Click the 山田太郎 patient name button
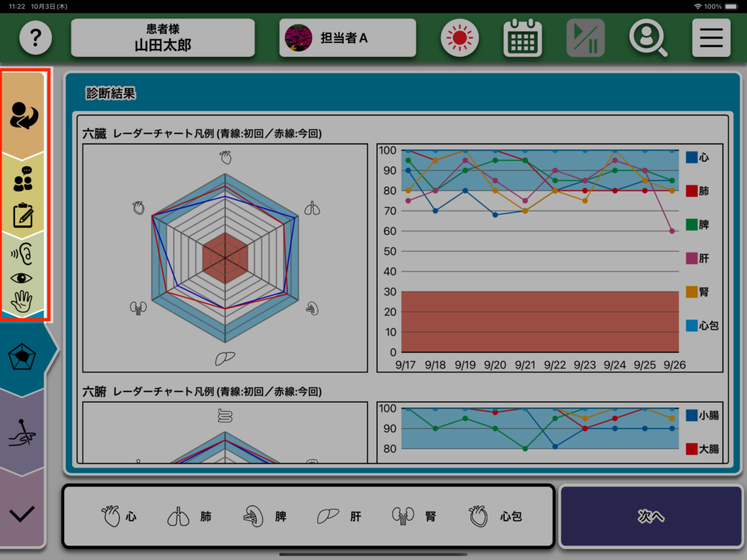This screenshot has width=747, height=560. [x=163, y=38]
